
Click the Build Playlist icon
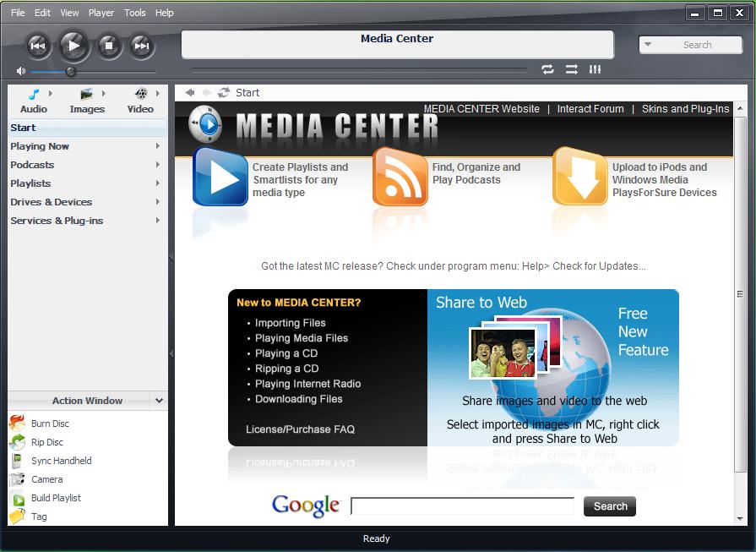pyautogui.click(x=18, y=498)
